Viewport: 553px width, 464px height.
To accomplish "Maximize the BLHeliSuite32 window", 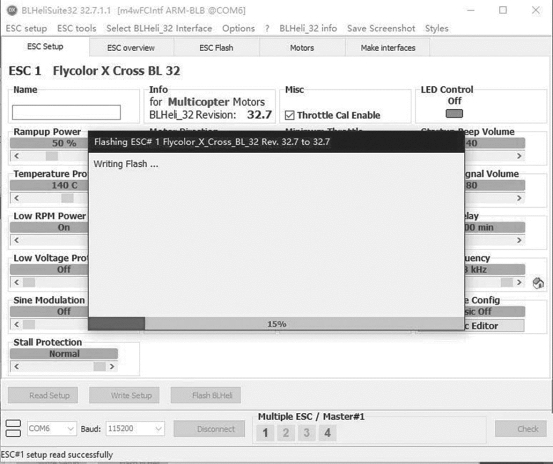I will 503,10.
